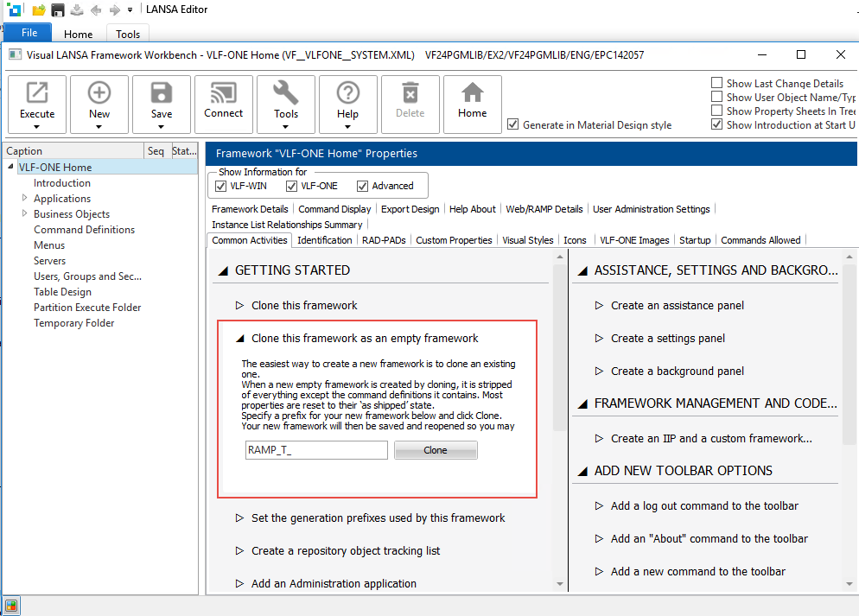Expand the Applications tree node

click(x=24, y=198)
